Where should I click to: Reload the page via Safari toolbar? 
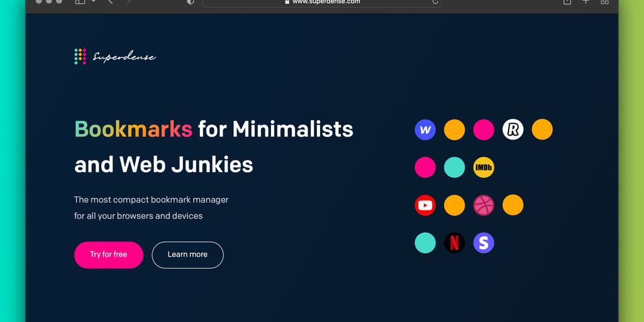coord(435,2)
